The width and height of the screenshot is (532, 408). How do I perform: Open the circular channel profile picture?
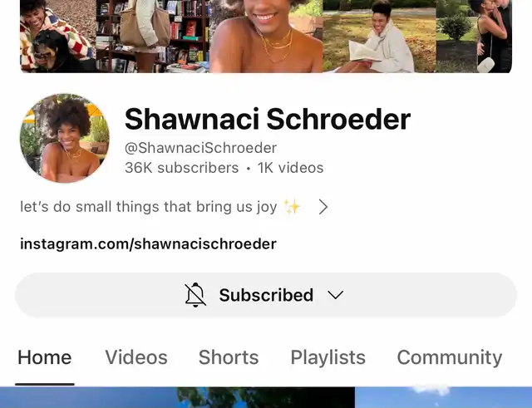pyautogui.click(x=65, y=138)
